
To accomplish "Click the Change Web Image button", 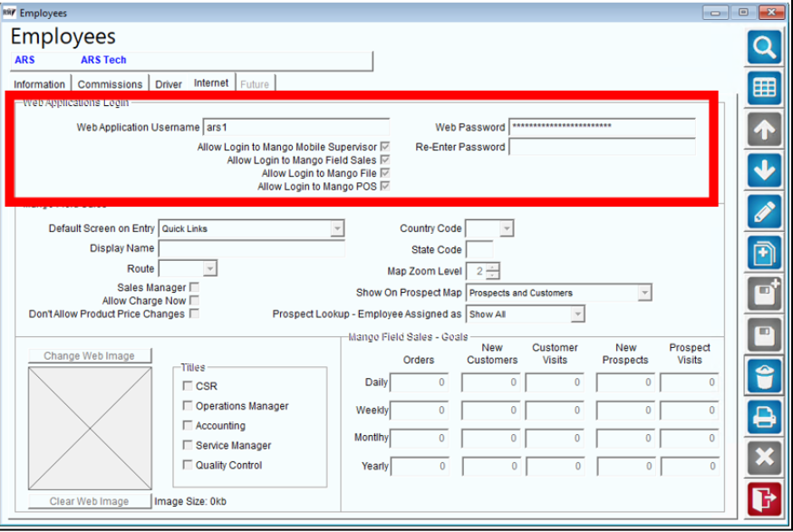I will (90, 355).
